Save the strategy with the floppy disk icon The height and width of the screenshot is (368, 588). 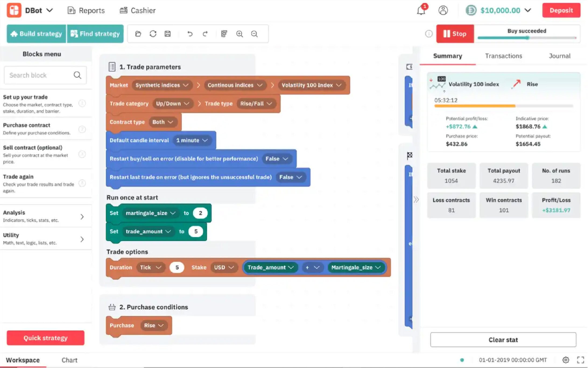tap(168, 34)
